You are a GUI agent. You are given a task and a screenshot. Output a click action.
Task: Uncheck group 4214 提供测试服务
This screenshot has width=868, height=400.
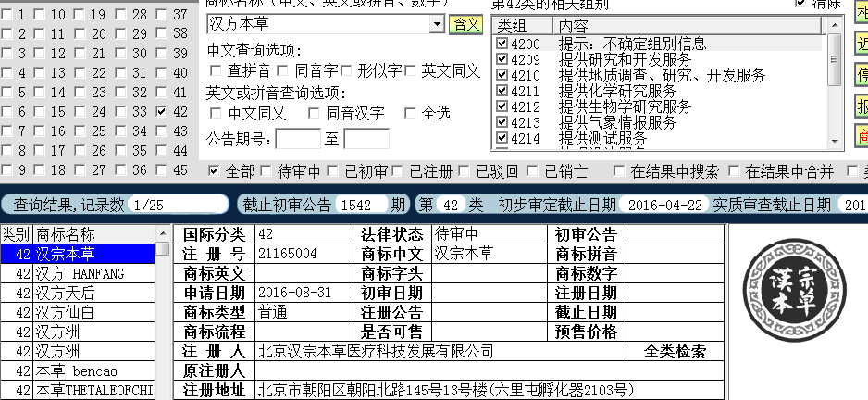pyautogui.click(x=502, y=136)
